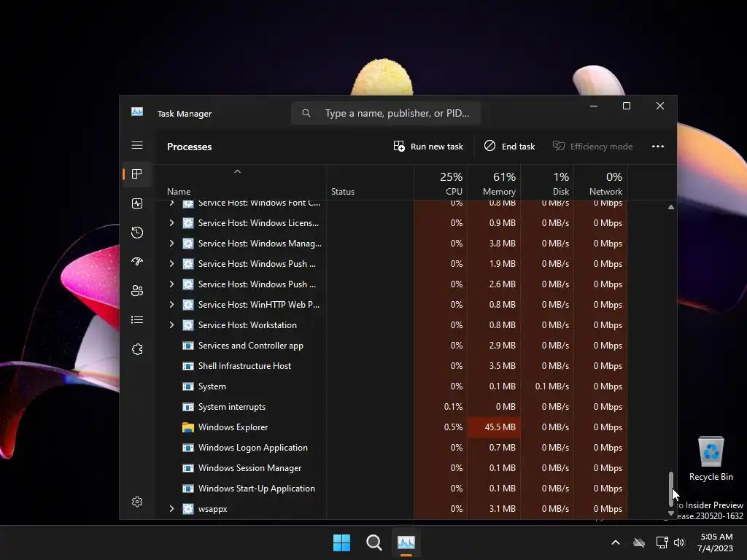Click the End task button

coord(509,146)
